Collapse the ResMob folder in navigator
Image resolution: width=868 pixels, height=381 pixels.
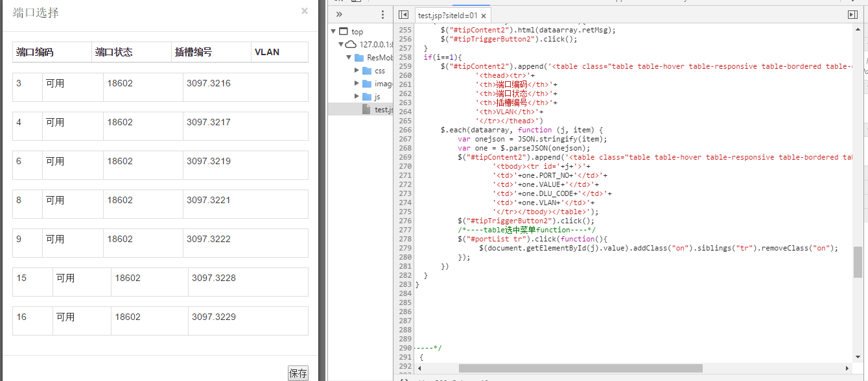(349, 57)
